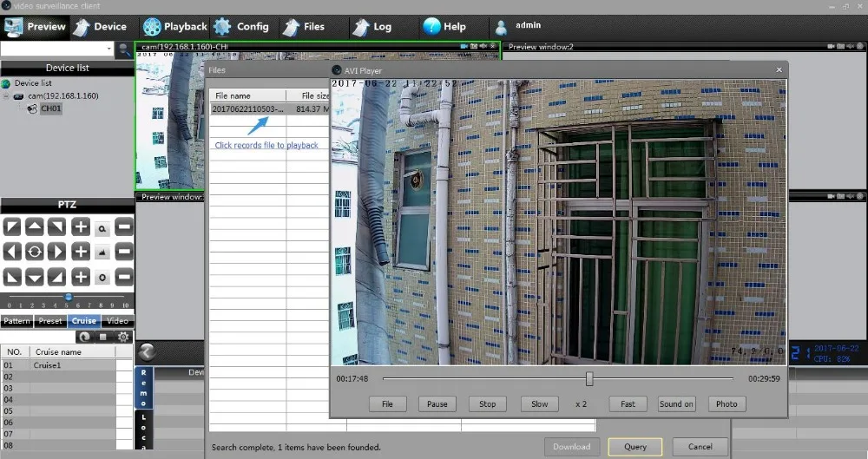Click the Query button in Files dialog
The image size is (868, 459).
pos(635,447)
